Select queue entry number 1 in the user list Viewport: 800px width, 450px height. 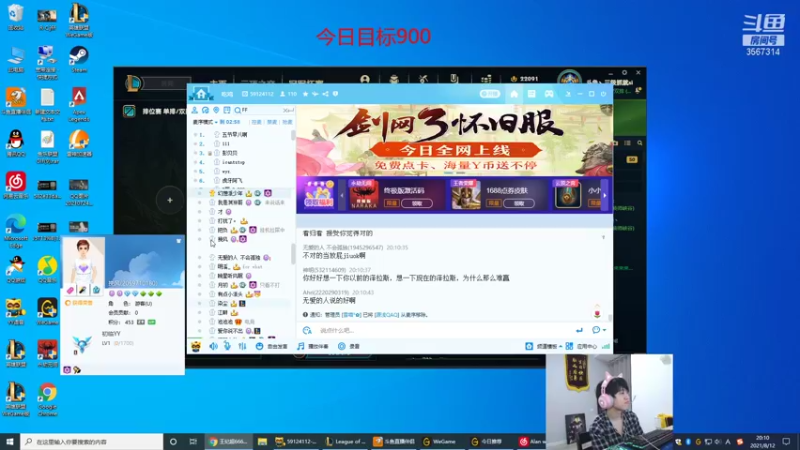[x=243, y=135]
